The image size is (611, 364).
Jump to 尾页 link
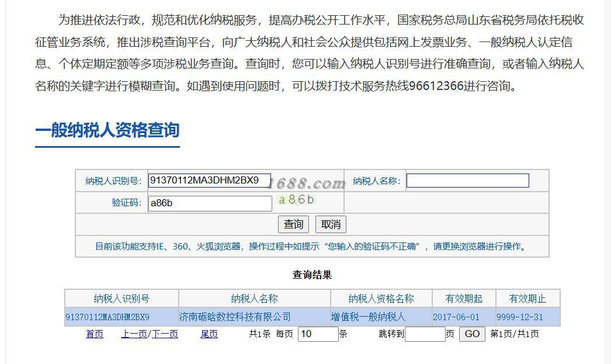point(209,334)
